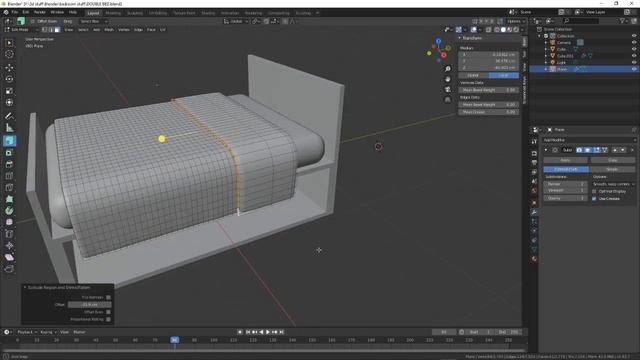Enable the Optimal Display checkbox
640x360 pixels.
click(594, 191)
